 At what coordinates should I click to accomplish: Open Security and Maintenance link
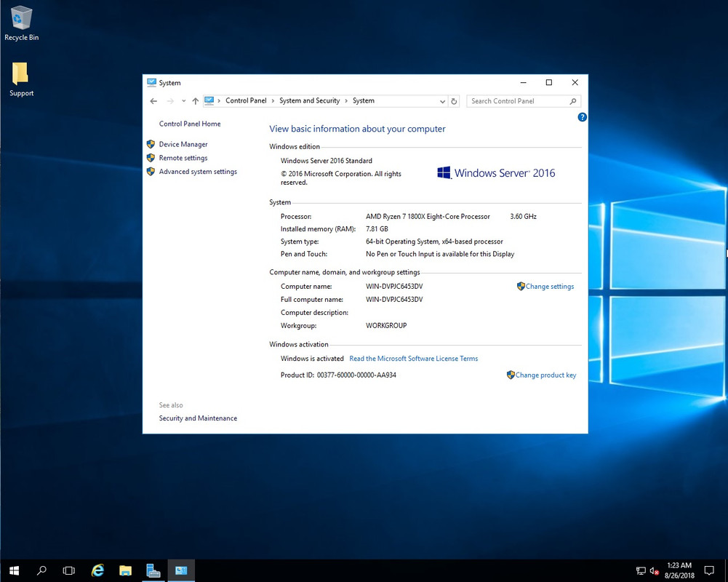(x=199, y=418)
